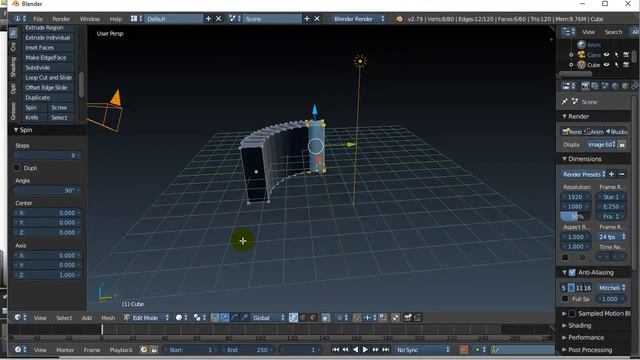Open the Global orientation dropdown
Viewport: 640px width, 360px height.
(268, 317)
